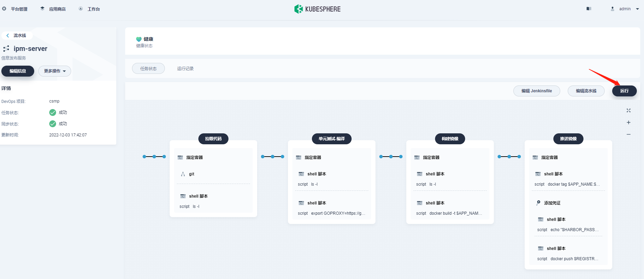This screenshot has height=279, width=644.
Task: Click the 添加凭证 key icon
Action: tap(538, 203)
